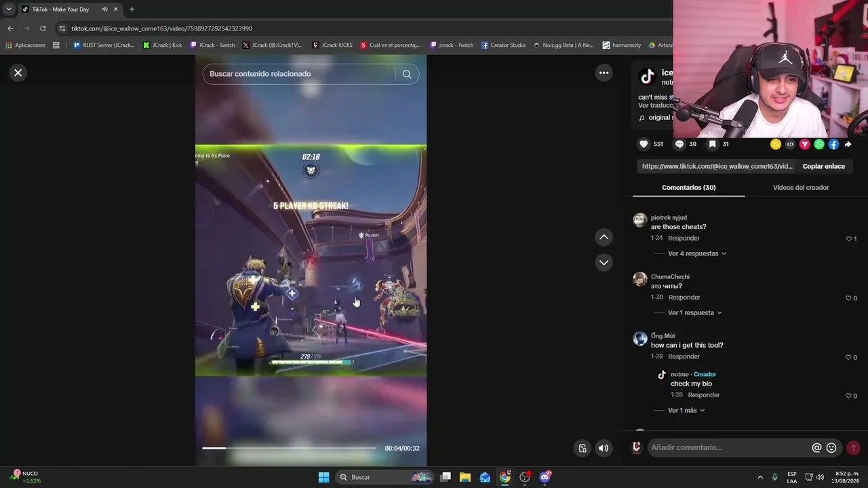This screenshot has height=488, width=868.
Task: Click the address bar URL
Action: pyautogui.click(x=161, y=28)
